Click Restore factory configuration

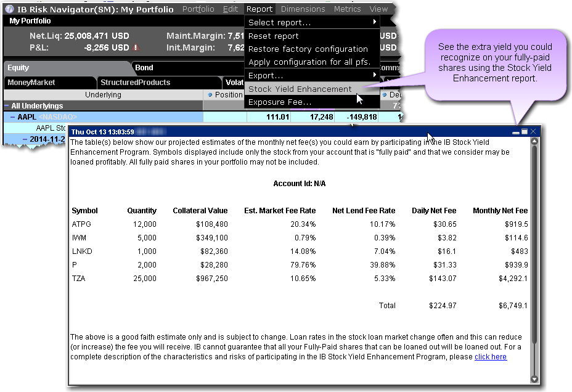click(308, 49)
